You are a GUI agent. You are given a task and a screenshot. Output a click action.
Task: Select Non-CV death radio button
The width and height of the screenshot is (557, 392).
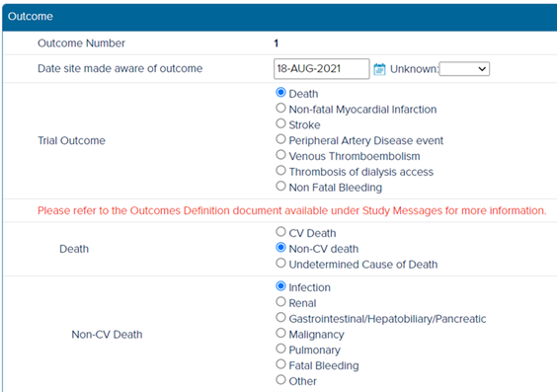(280, 247)
